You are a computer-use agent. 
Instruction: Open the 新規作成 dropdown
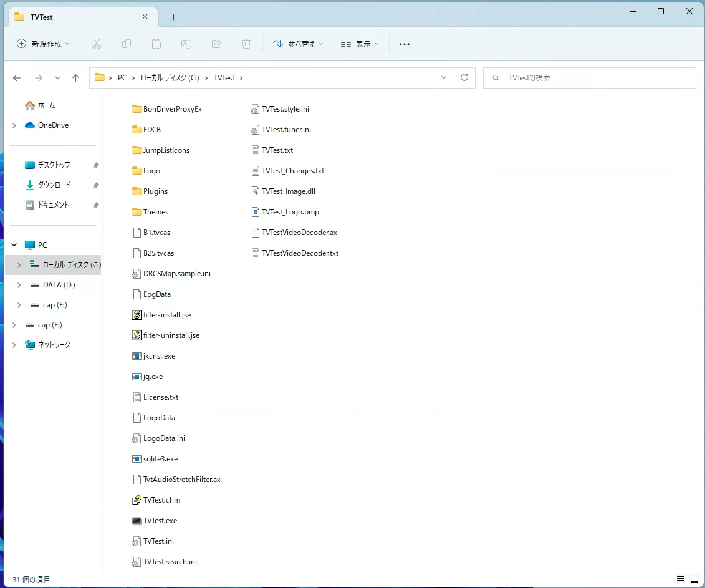click(43, 44)
